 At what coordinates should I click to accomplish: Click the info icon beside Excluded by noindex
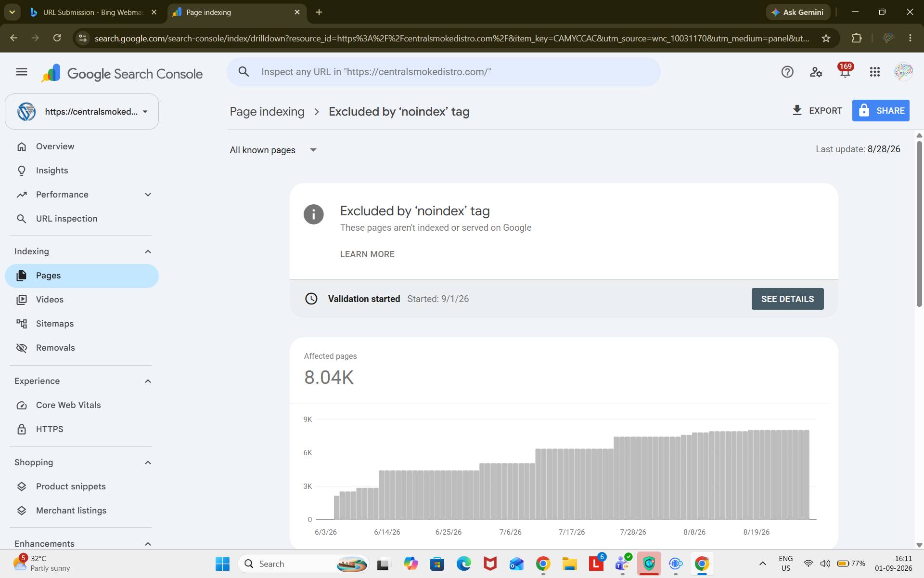314,214
